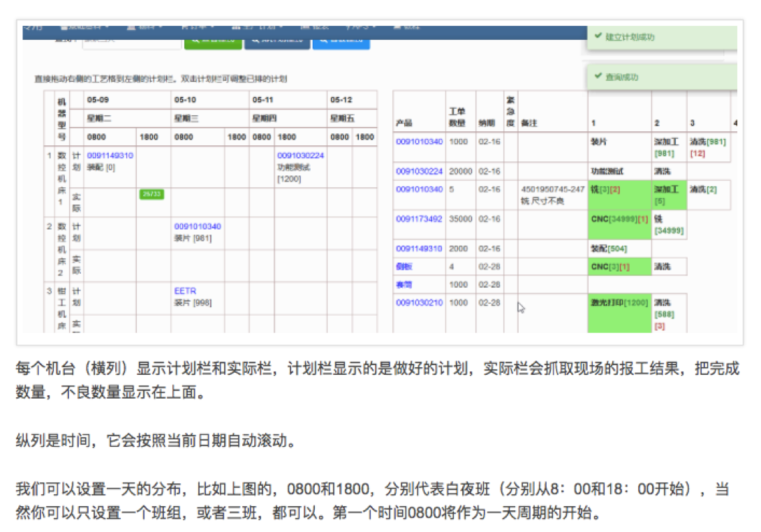Click the checkmark icon in 查询成功 notification
The image size is (761, 532).
pyautogui.click(x=598, y=77)
